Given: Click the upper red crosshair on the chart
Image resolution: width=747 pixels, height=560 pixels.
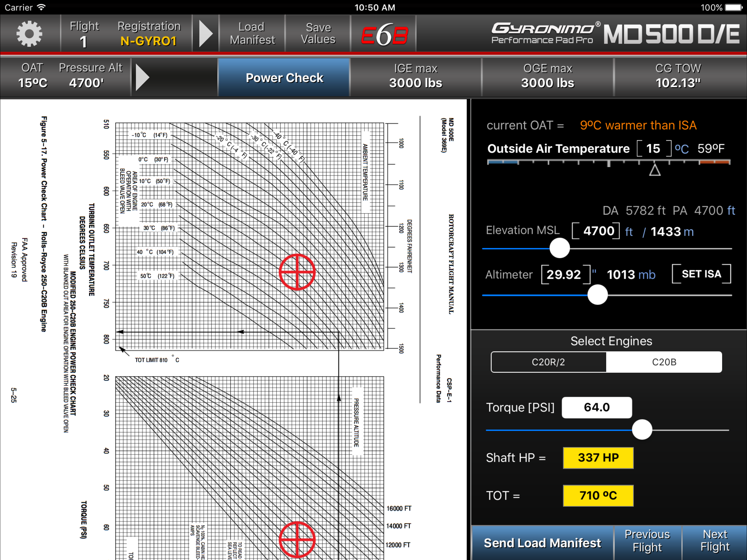Looking at the screenshot, I should click(297, 272).
